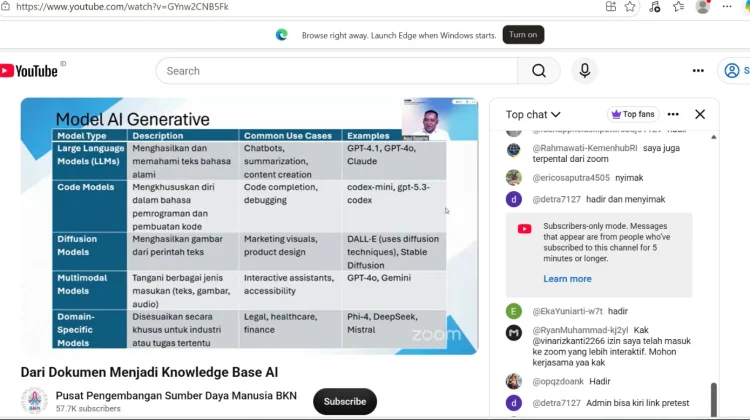Click Turn on Edge startup button
The image size is (750, 420).
click(x=523, y=34)
